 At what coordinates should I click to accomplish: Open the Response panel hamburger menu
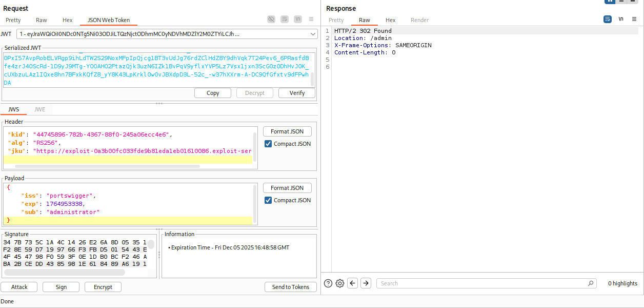click(x=635, y=19)
